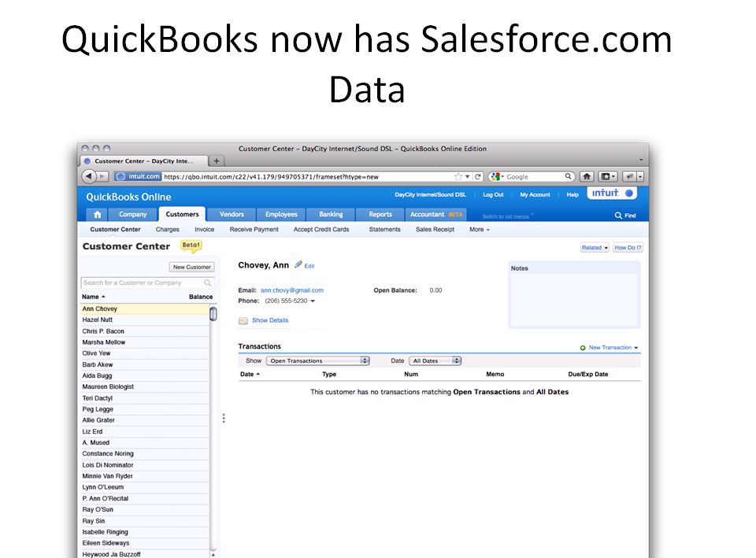Open the Accountant BETA tab
Viewport: 756px width, 558px height.
click(435, 214)
